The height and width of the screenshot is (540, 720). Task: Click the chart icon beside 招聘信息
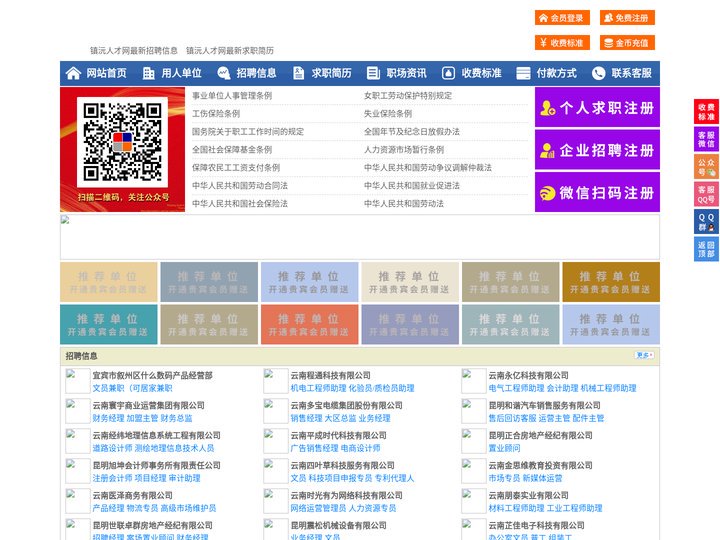[x=223, y=73]
